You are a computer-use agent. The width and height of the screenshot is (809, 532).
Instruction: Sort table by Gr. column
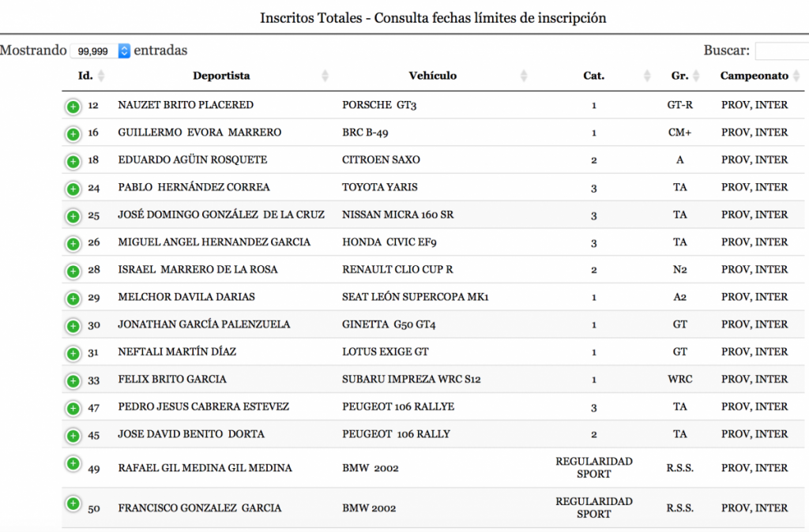[x=679, y=76]
